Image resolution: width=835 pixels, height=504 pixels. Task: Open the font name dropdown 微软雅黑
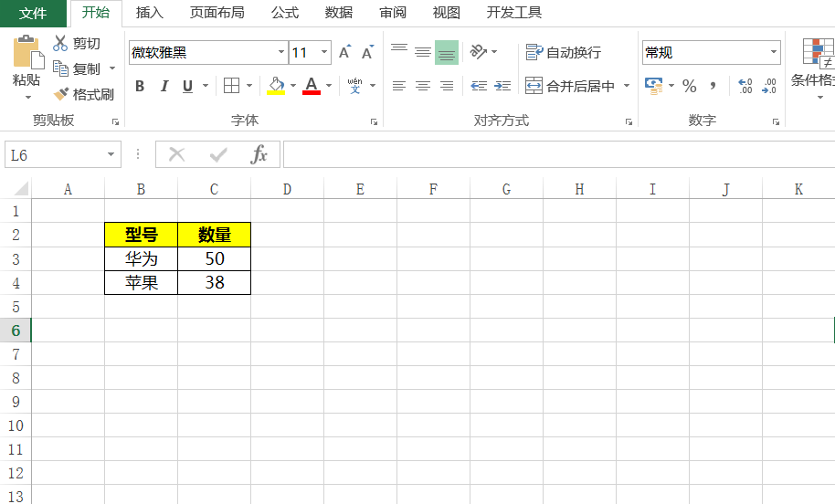coord(281,52)
